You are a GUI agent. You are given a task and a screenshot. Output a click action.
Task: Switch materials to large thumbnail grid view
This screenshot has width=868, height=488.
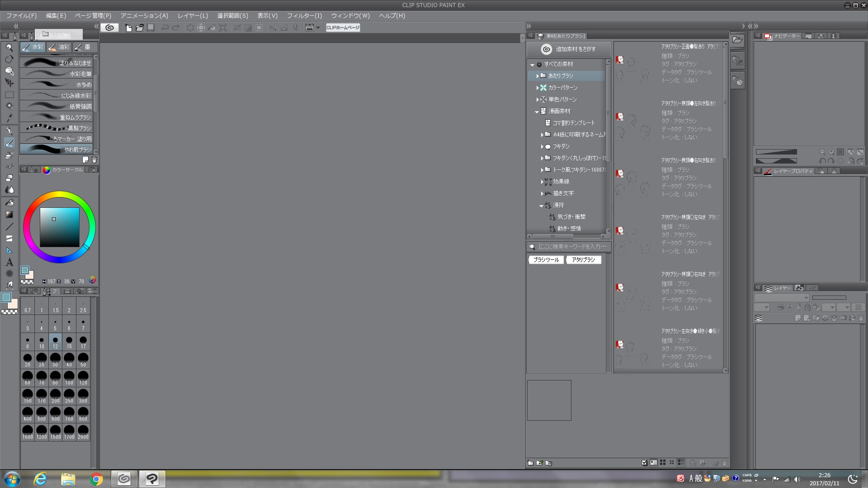point(663,463)
